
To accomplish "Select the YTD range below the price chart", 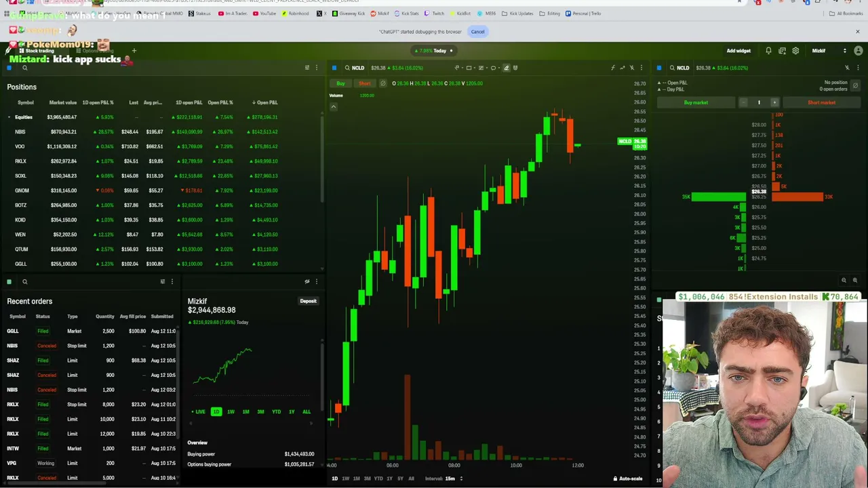I will 378,479.
